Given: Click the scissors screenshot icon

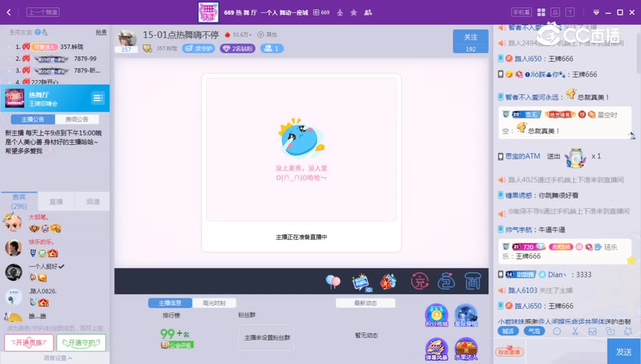Looking at the screenshot, I should [575, 332].
